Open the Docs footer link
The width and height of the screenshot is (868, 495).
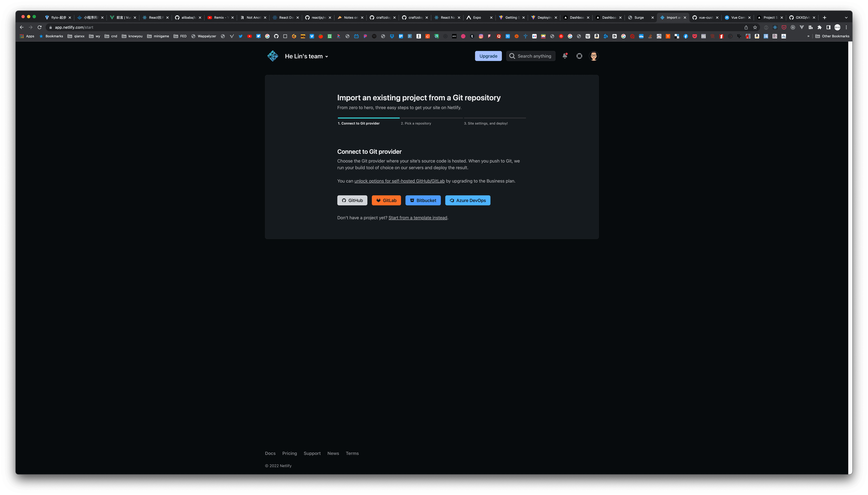tap(270, 453)
